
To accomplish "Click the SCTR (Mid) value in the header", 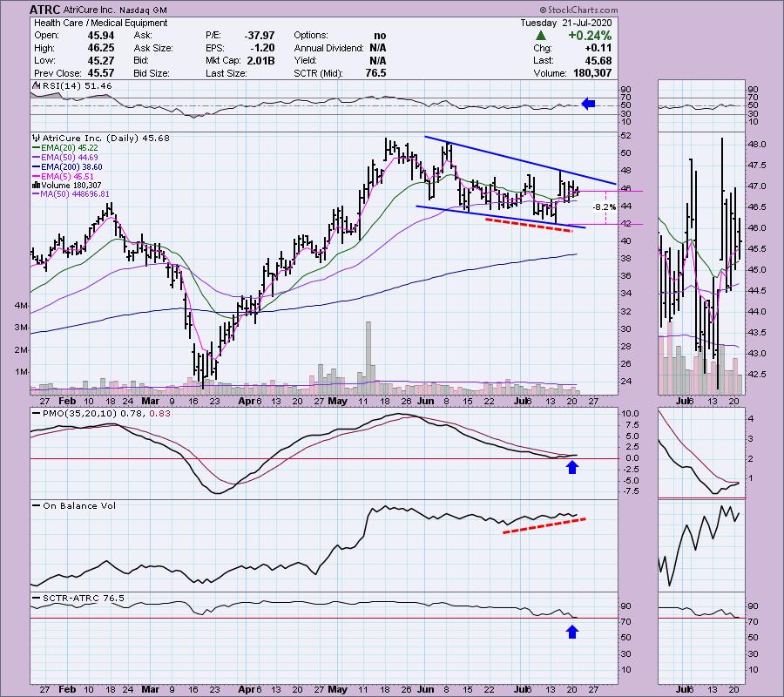I will [375, 73].
